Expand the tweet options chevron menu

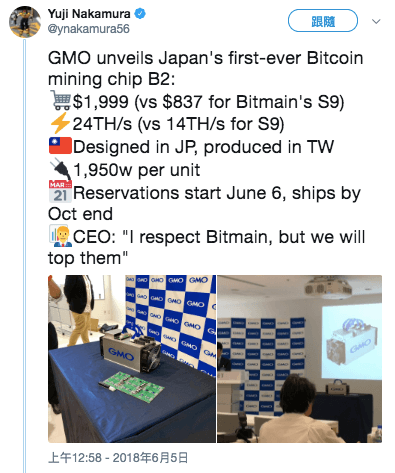coord(376,22)
